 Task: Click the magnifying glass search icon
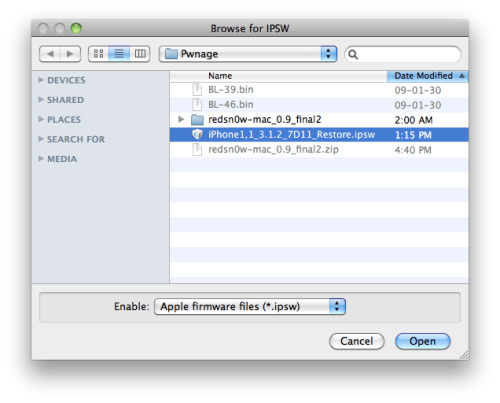click(x=353, y=54)
